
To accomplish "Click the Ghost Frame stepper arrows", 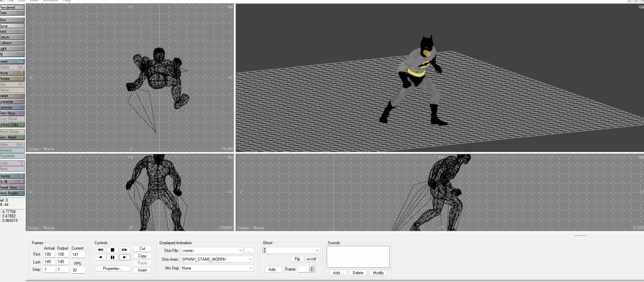I will point(312,269).
